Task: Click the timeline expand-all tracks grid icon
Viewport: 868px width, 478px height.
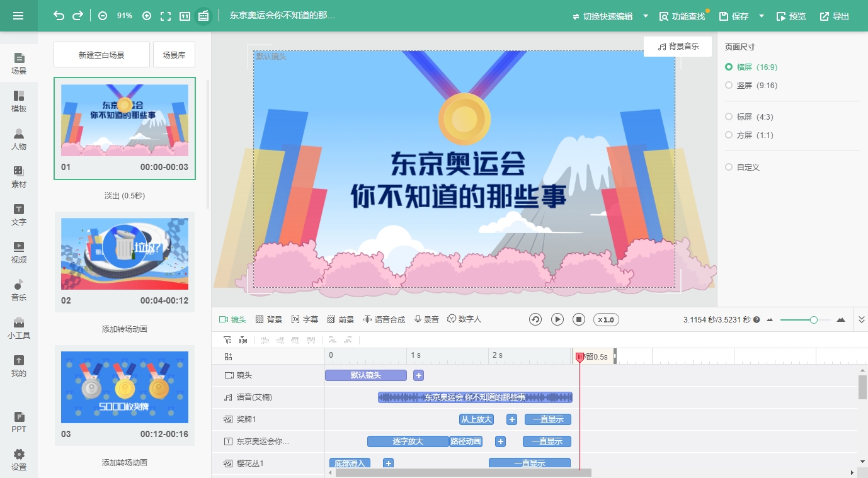Action: click(x=227, y=356)
